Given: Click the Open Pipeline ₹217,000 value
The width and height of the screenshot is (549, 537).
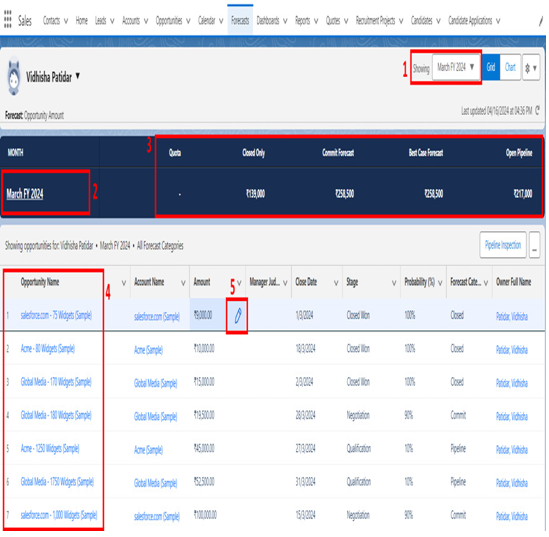Looking at the screenshot, I should tap(523, 194).
